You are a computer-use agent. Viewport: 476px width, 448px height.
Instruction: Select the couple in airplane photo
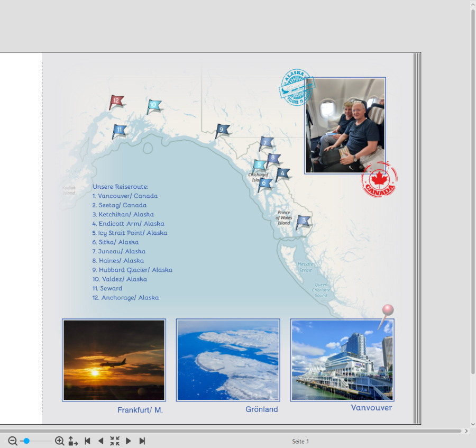[x=345, y=126]
